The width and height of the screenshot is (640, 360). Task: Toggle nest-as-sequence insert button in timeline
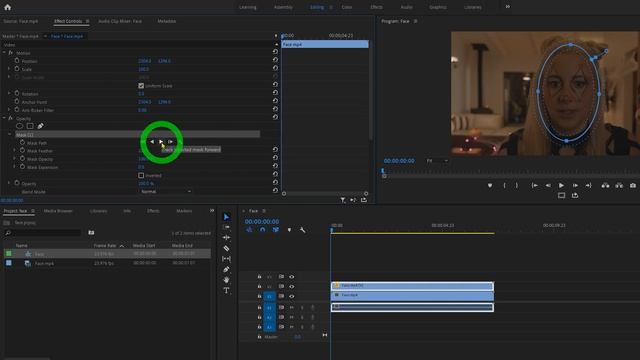pyautogui.click(x=249, y=230)
